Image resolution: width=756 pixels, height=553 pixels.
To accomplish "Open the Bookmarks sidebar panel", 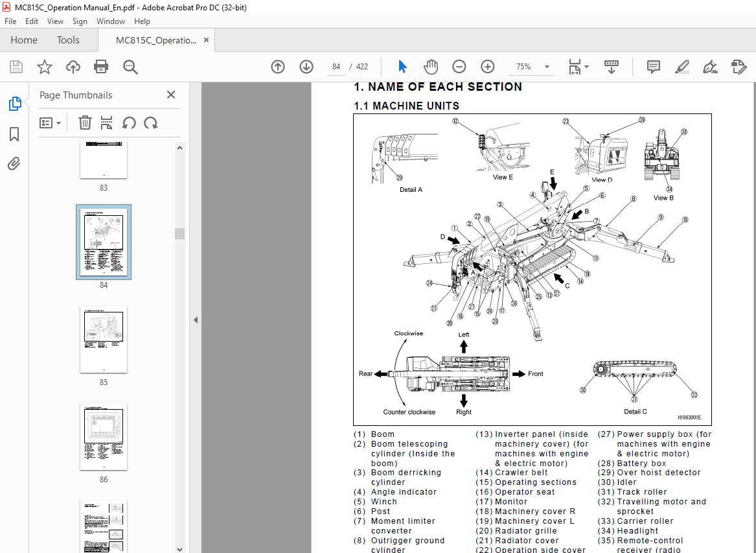I will pos(14,134).
